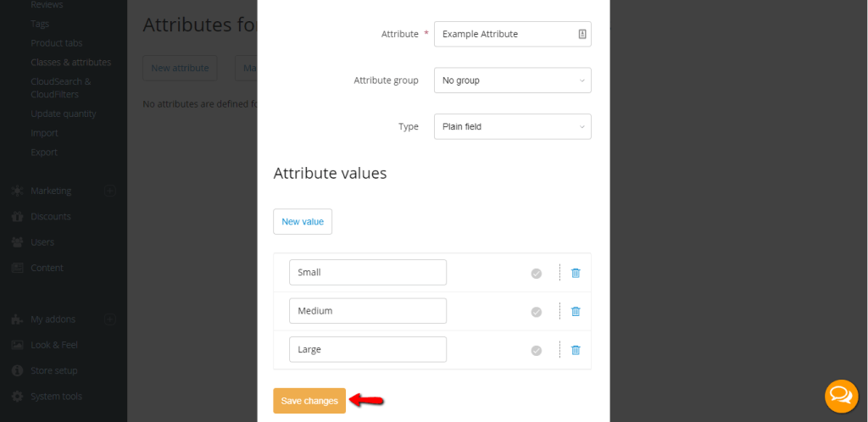Screen dimensions: 868x422
Task: Click the Discounts gift icon
Action: point(17,216)
